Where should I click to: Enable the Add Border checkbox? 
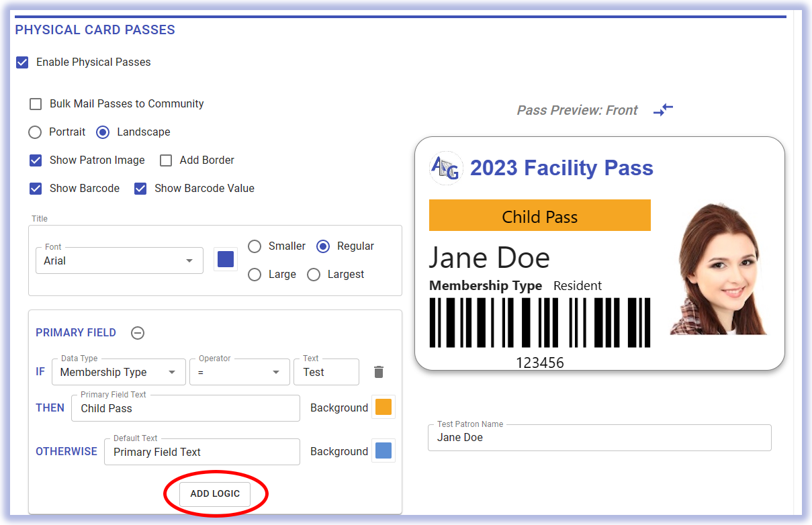pos(166,160)
